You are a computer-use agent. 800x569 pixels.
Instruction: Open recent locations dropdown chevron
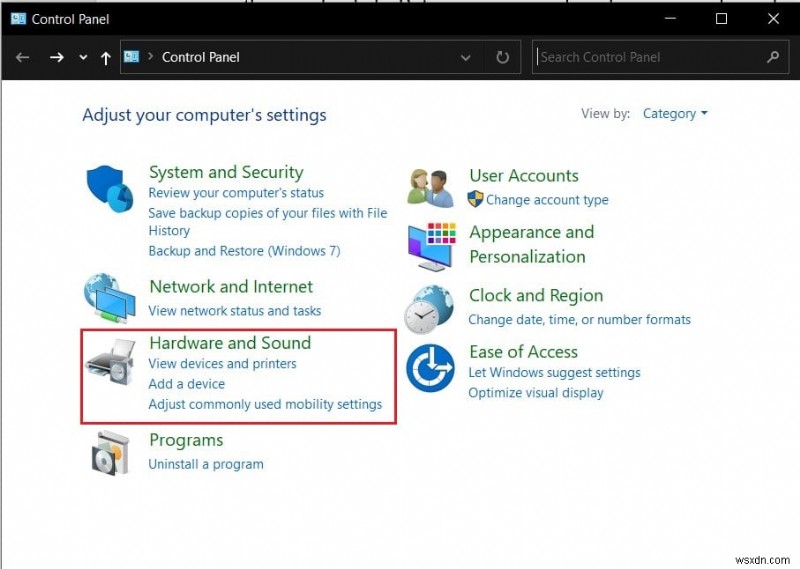83,58
